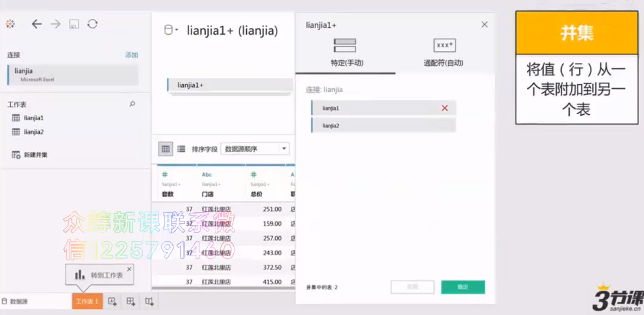The width and height of the screenshot is (644, 315).
Task: Click the 应用 apply button
Action: (x=413, y=287)
